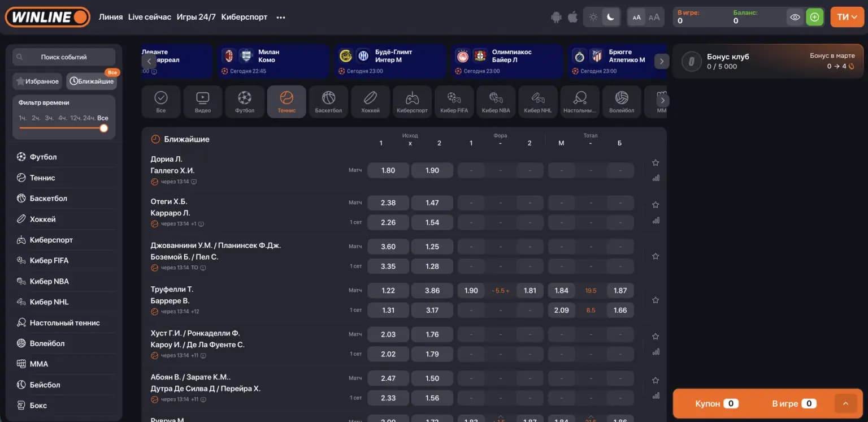Open the Милан – Комо match card
The width and height of the screenshot is (868, 422).
click(x=275, y=61)
